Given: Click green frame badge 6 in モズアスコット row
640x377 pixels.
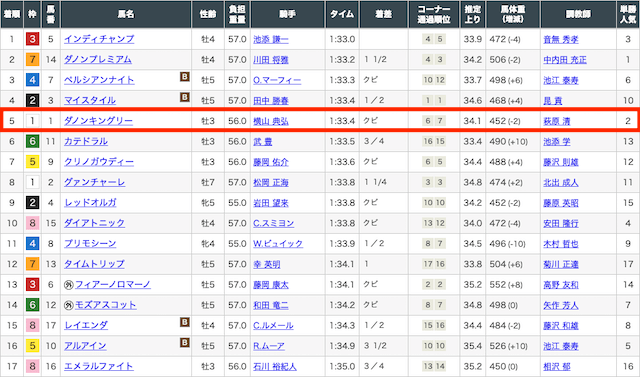Looking at the screenshot, I should tap(32, 305).
